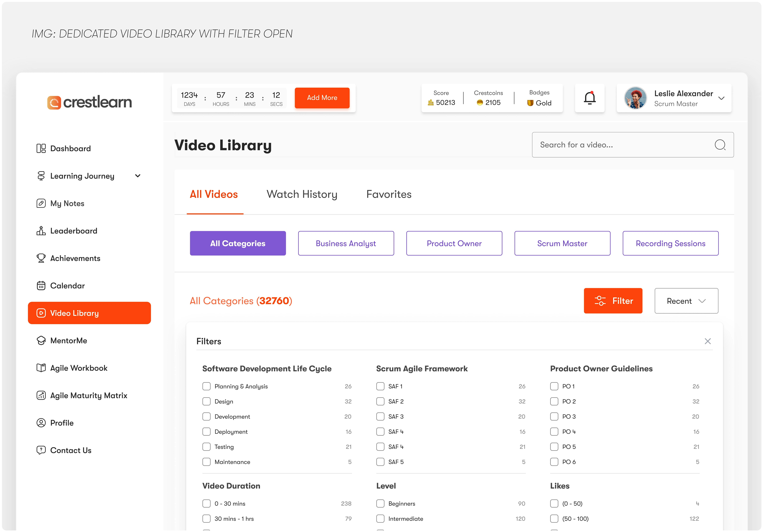
Task: Tick the Development filter checkbox
Action: pyautogui.click(x=206, y=416)
